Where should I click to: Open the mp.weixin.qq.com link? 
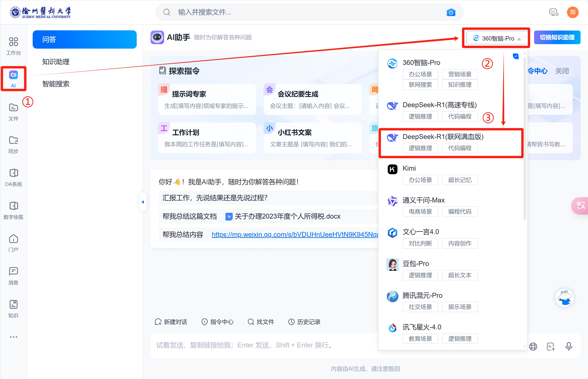tap(295, 234)
